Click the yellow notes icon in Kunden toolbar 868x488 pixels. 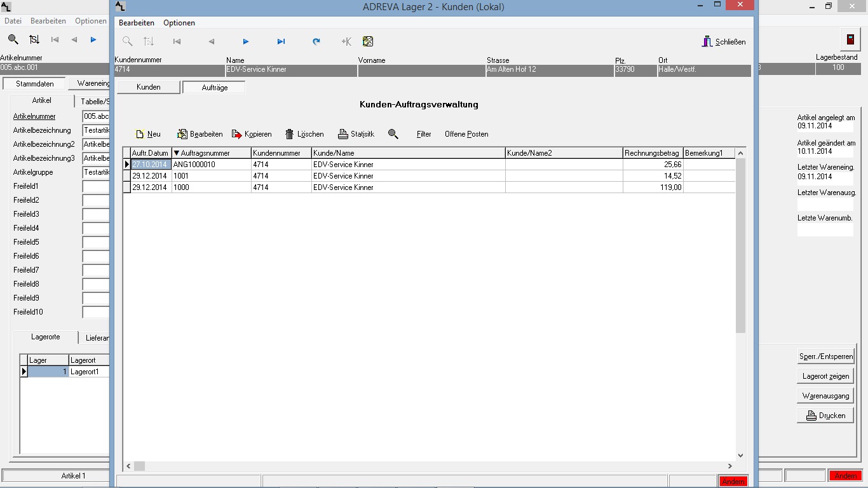click(368, 41)
